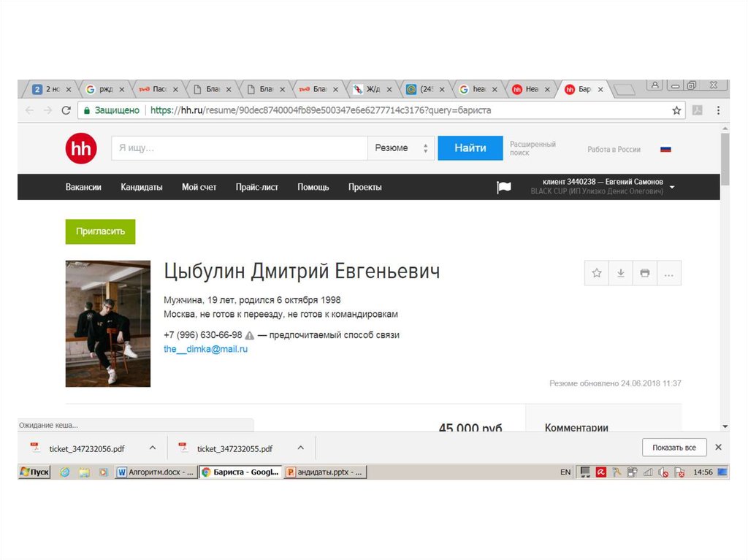Image resolution: width=748 pixels, height=560 pixels.
Task: Open Прайс-лист in navigation menu
Action: (x=256, y=187)
